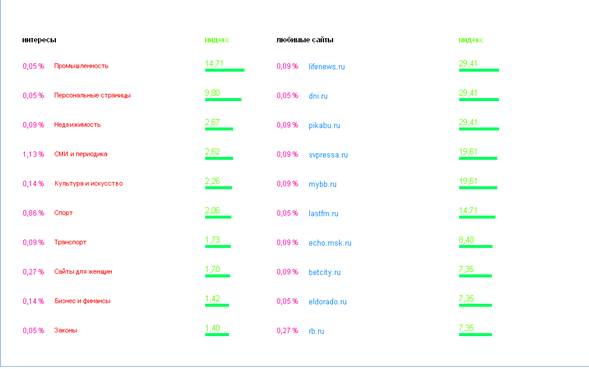Click 0,14 % next to Культура и искусство

(33, 183)
